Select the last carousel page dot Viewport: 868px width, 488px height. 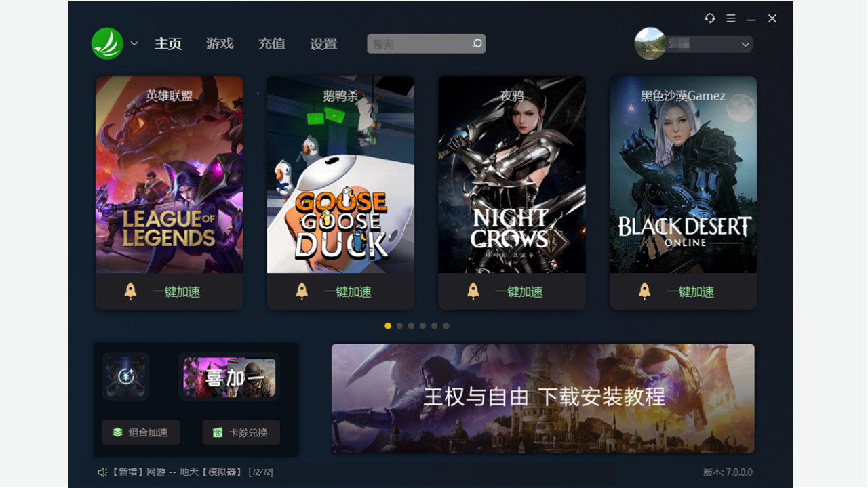click(446, 326)
